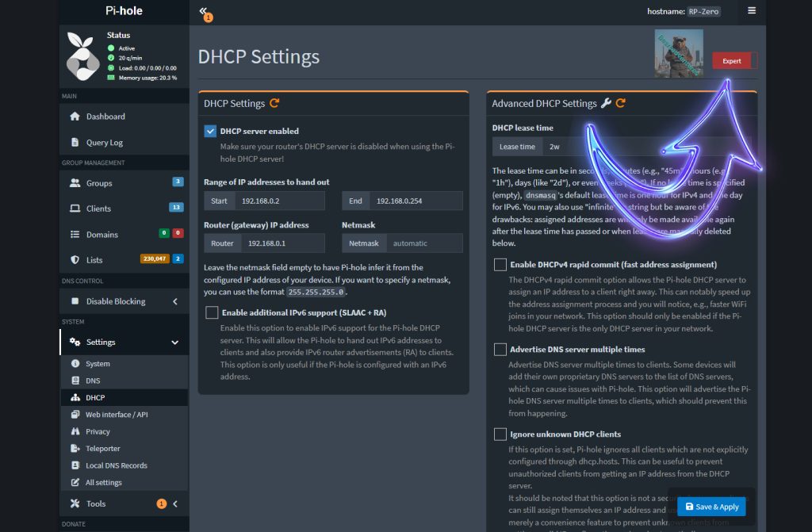Click the Lease time input field

647,147
